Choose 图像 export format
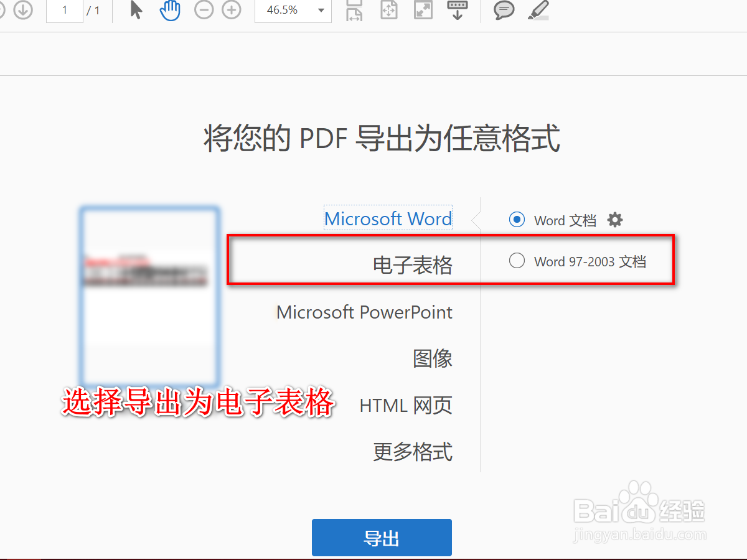The image size is (747, 560). 433,358
